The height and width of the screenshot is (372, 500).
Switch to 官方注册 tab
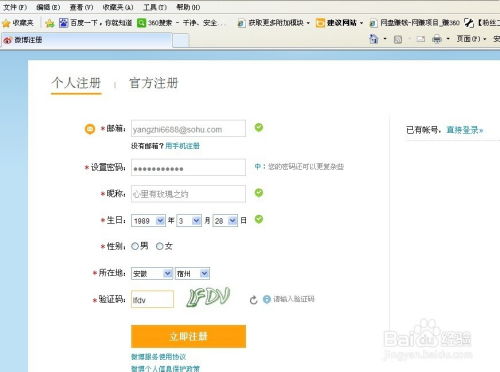pyautogui.click(x=153, y=83)
